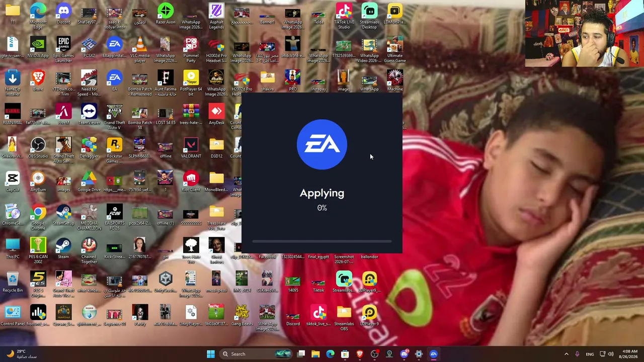Open the Razer Axon shortcut

[x=166, y=14]
